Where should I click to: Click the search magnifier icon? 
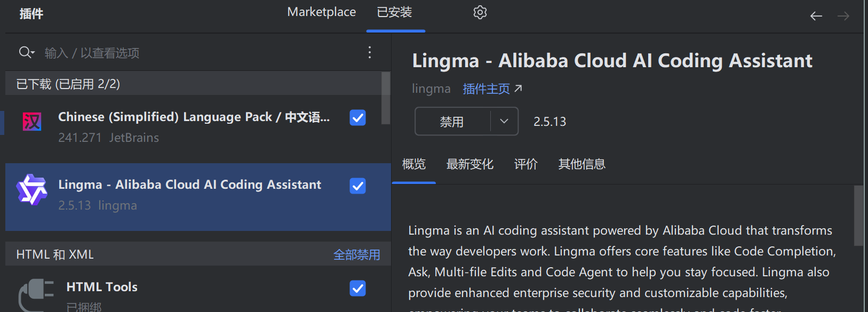[x=26, y=52]
